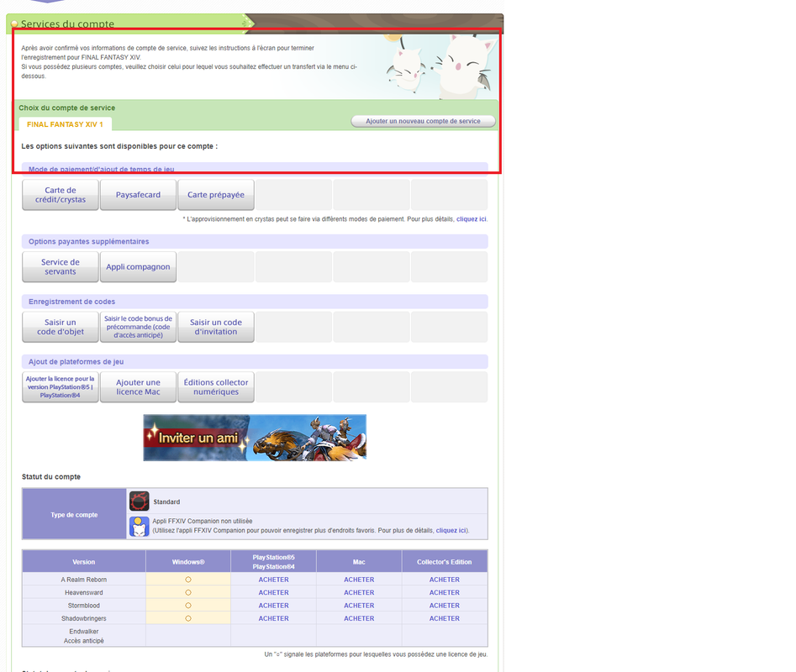
Task: Add the PlayStation 5 / PlayStation 4 licence
Action: pyautogui.click(x=61, y=387)
